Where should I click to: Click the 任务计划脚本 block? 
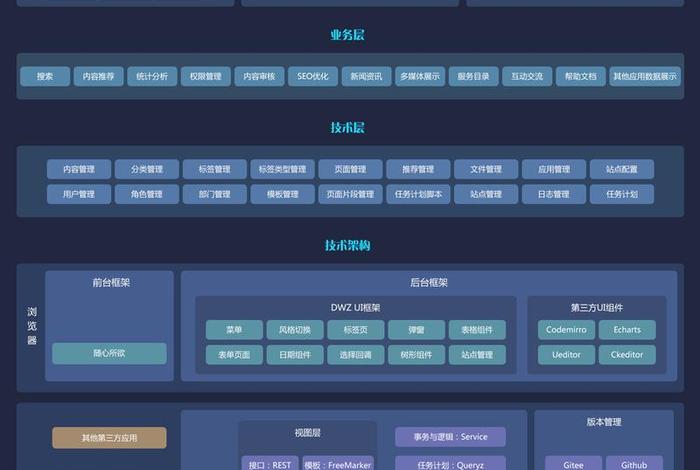[418, 194]
